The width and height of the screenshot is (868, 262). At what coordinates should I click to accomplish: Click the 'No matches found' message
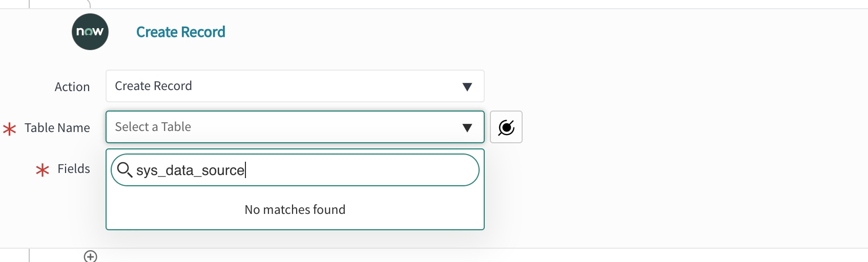(295, 209)
